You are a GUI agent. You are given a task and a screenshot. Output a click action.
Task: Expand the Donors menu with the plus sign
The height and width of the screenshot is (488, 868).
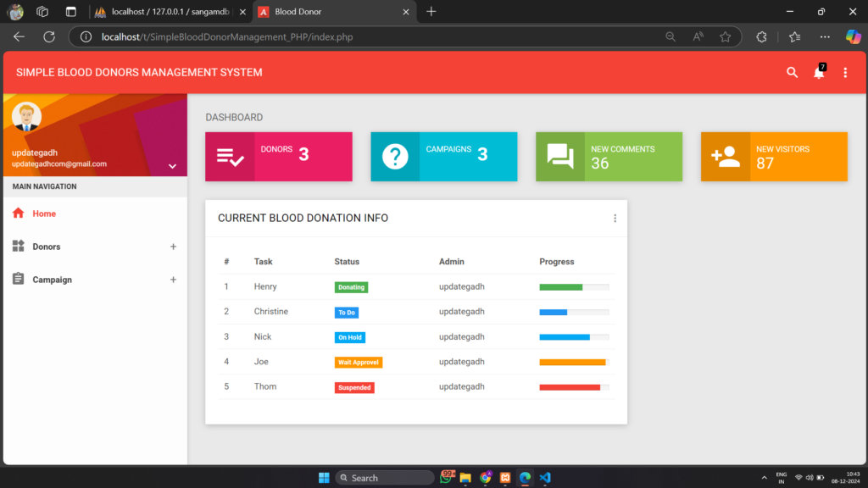click(x=173, y=247)
